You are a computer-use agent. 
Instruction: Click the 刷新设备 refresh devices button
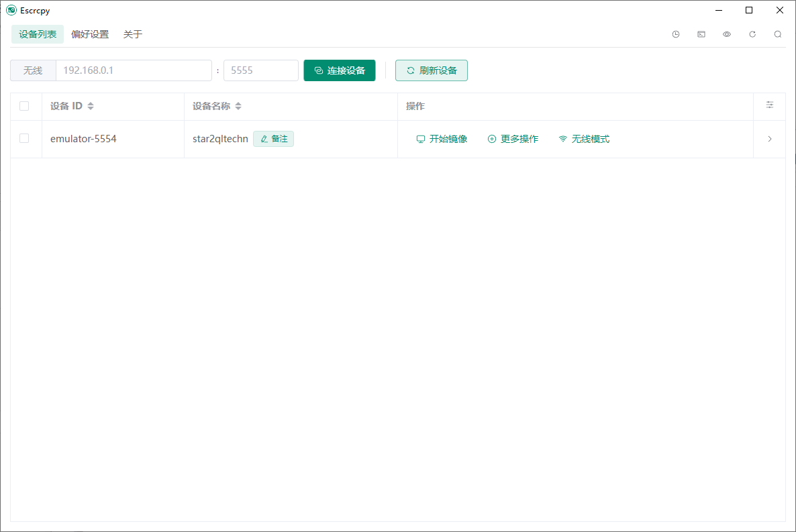point(432,70)
